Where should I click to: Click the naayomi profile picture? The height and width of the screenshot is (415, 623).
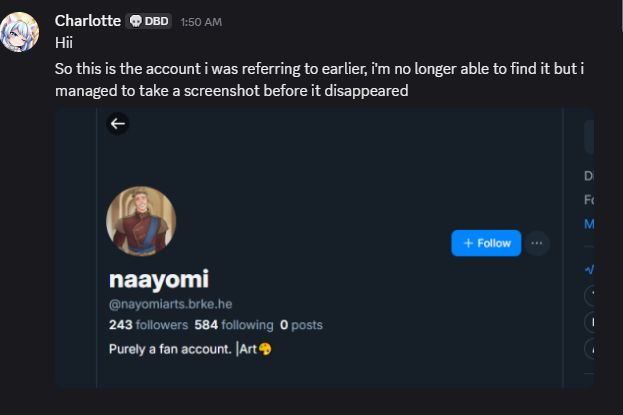tap(141, 221)
